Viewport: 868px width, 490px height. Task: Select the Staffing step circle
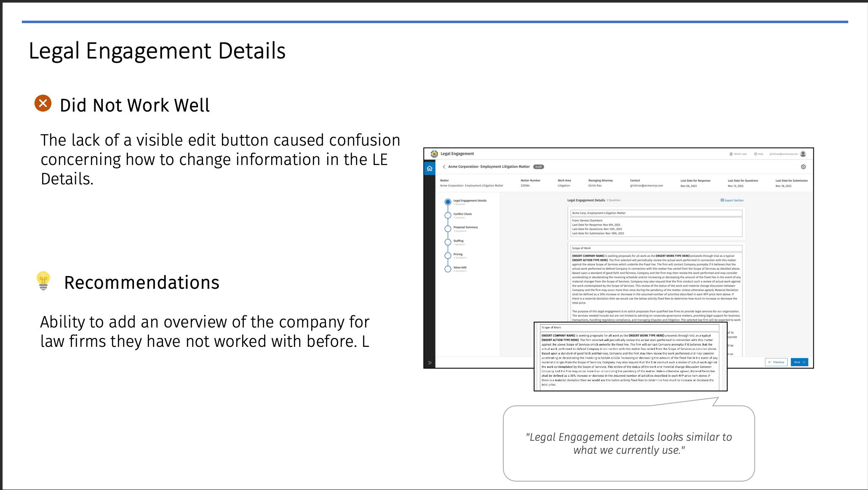448,242
